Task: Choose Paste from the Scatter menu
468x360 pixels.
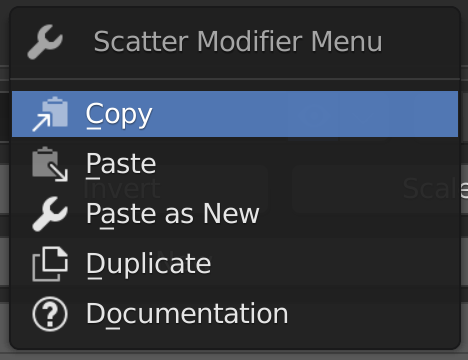Action: 235,164
